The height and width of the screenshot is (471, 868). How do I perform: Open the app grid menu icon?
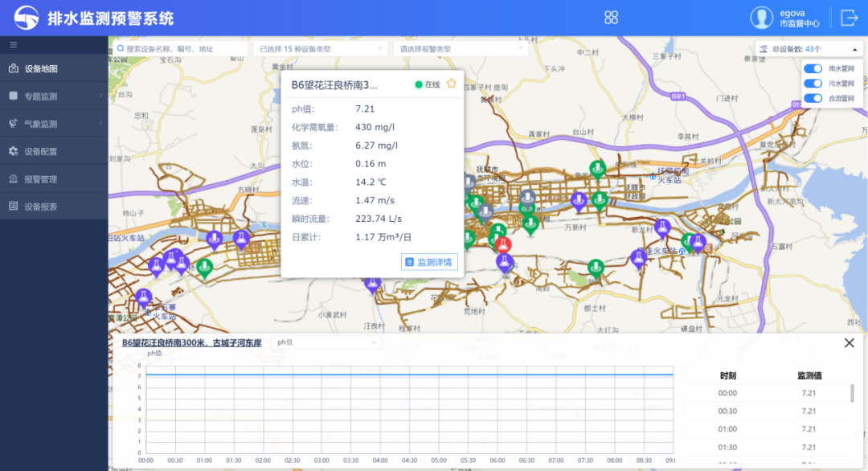[611, 18]
